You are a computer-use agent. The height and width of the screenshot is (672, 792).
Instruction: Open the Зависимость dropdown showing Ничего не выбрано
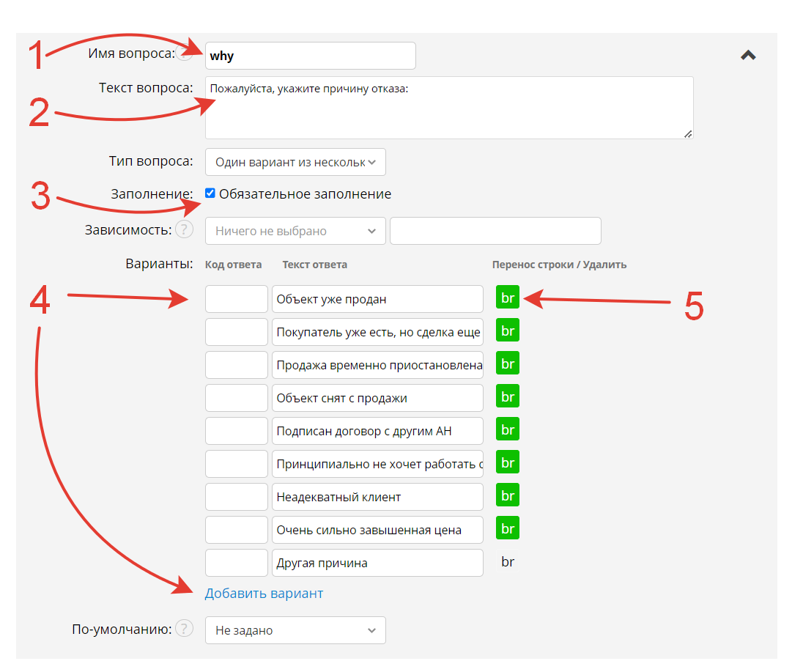[295, 231]
